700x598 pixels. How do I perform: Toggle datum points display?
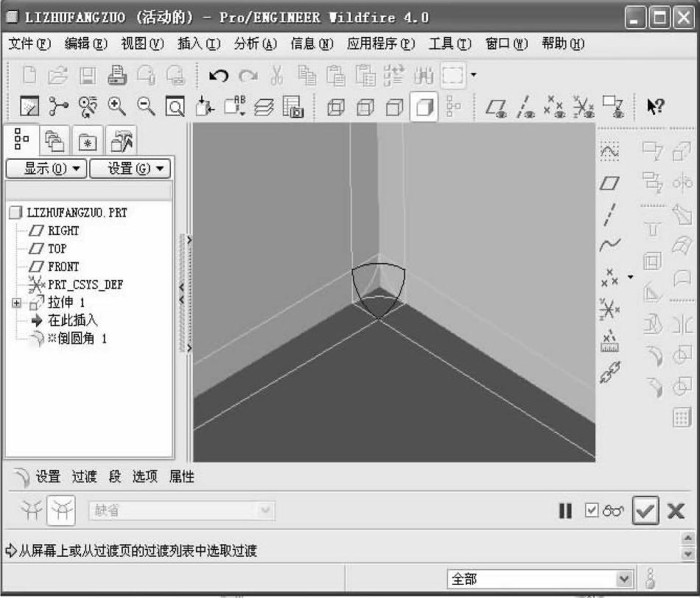pyautogui.click(x=554, y=107)
